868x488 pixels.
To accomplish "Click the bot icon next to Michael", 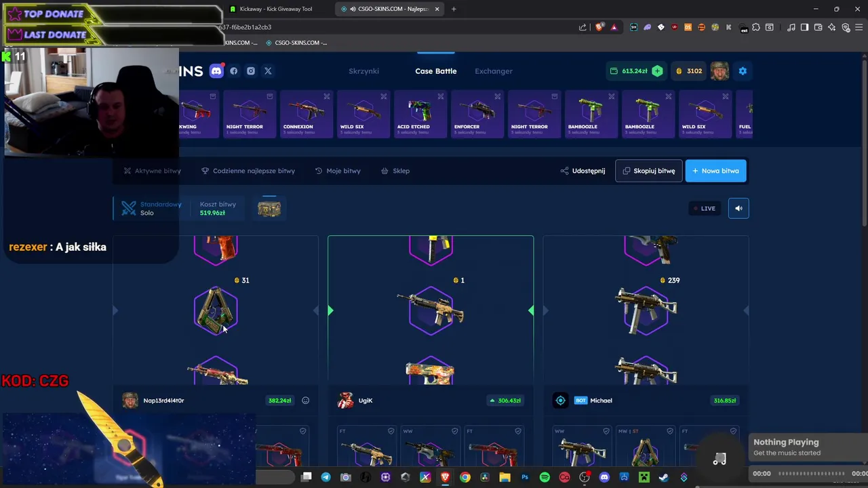I will (560, 401).
